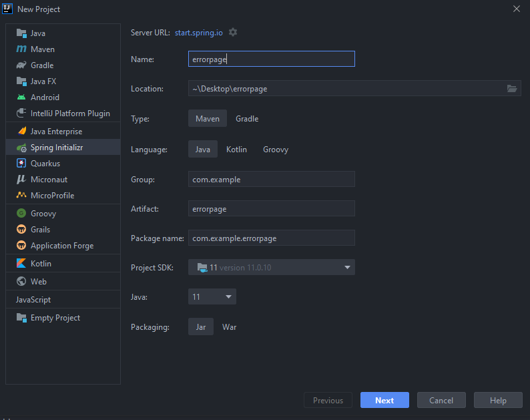530x420 pixels.
Task: Click the Maven 'm' icon
Action: pos(21,49)
